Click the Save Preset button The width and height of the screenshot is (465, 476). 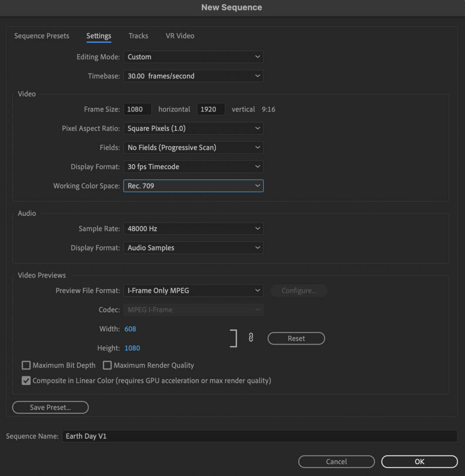coord(50,407)
